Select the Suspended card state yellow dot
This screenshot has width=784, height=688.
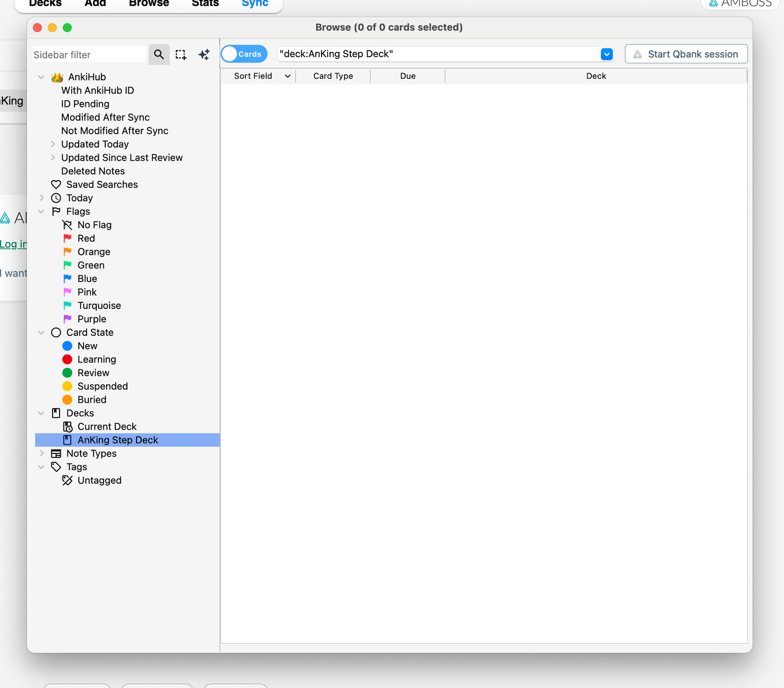click(x=67, y=386)
